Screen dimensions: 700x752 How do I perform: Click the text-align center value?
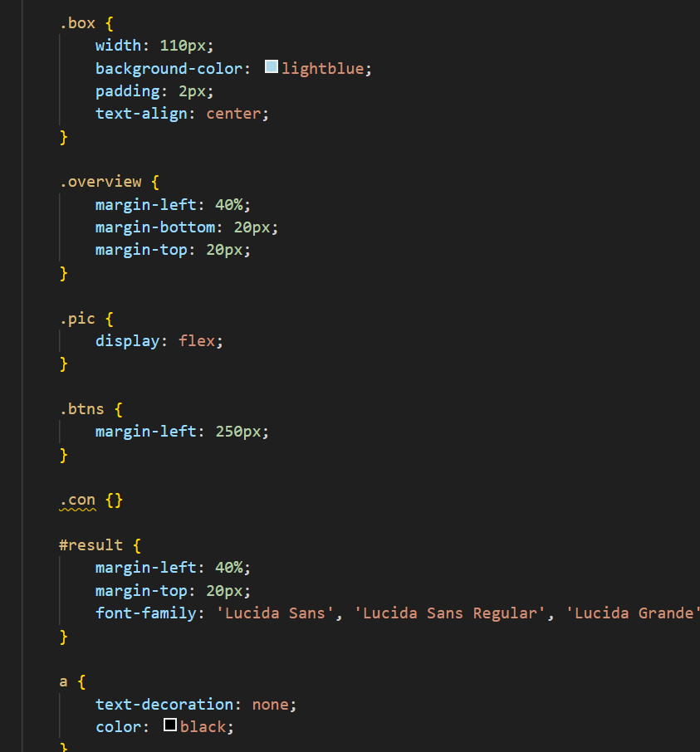pos(233,114)
